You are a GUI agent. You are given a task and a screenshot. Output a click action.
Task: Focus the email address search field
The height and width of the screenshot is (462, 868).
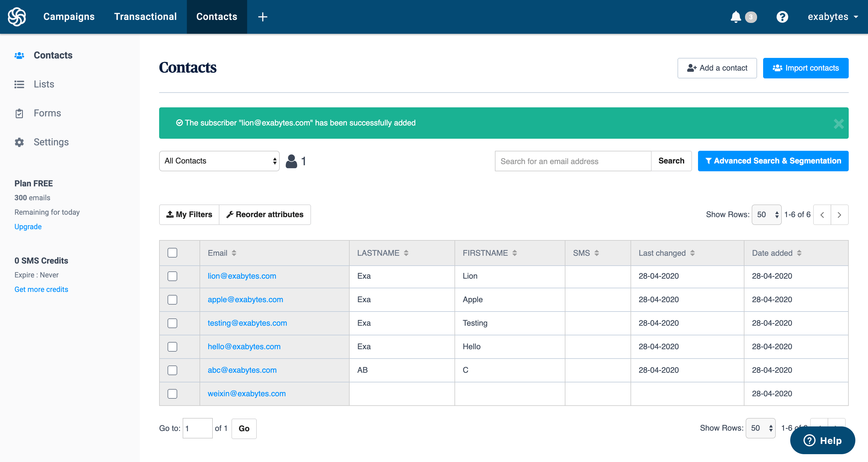pyautogui.click(x=573, y=161)
